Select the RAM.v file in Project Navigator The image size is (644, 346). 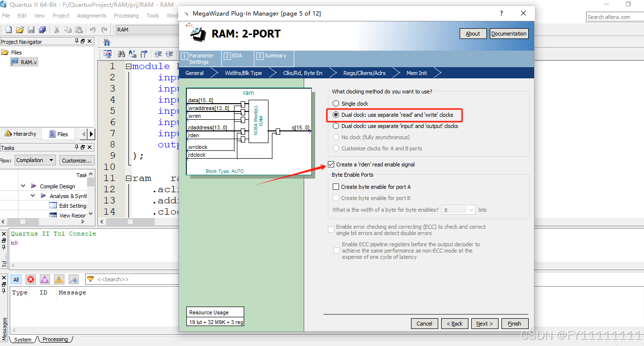24,62
